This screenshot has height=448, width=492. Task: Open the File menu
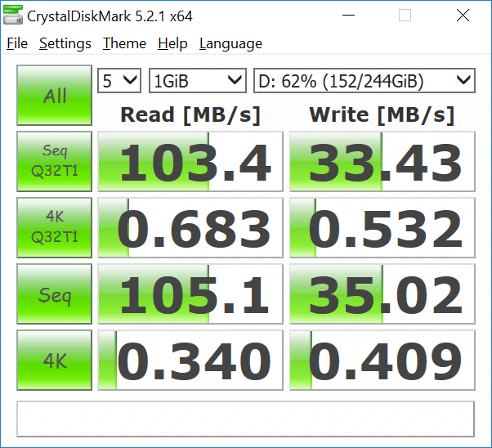(x=17, y=43)
